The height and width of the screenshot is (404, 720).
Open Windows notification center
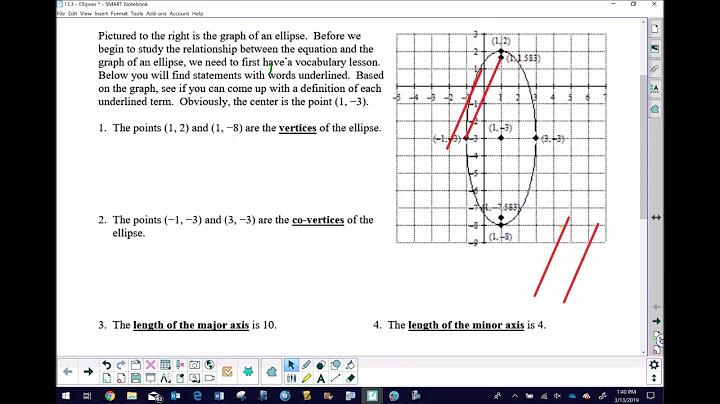coord(651,396)
